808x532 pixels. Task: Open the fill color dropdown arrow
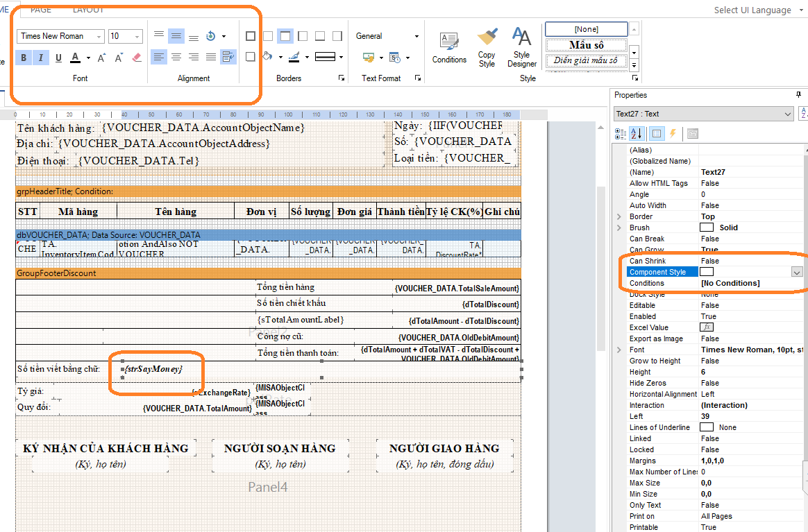281,57
